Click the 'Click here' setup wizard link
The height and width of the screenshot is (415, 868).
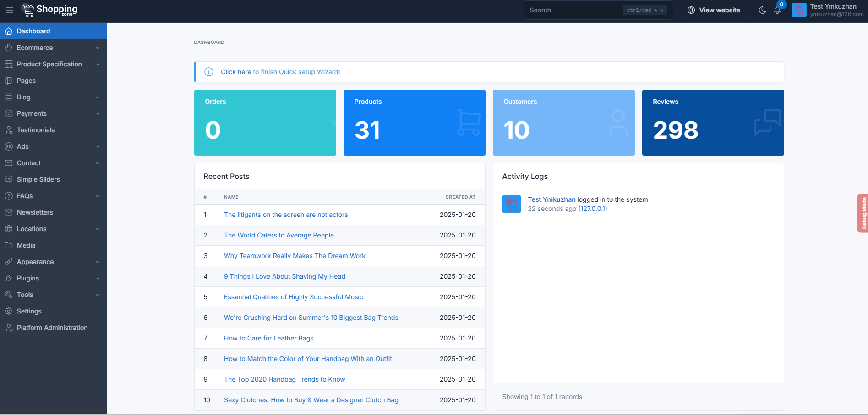235,72
